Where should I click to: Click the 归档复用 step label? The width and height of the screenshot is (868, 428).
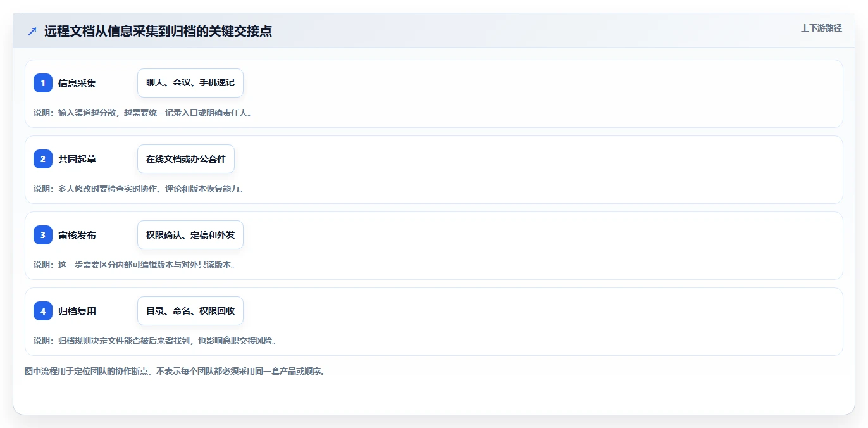click(x=77, y=311)
